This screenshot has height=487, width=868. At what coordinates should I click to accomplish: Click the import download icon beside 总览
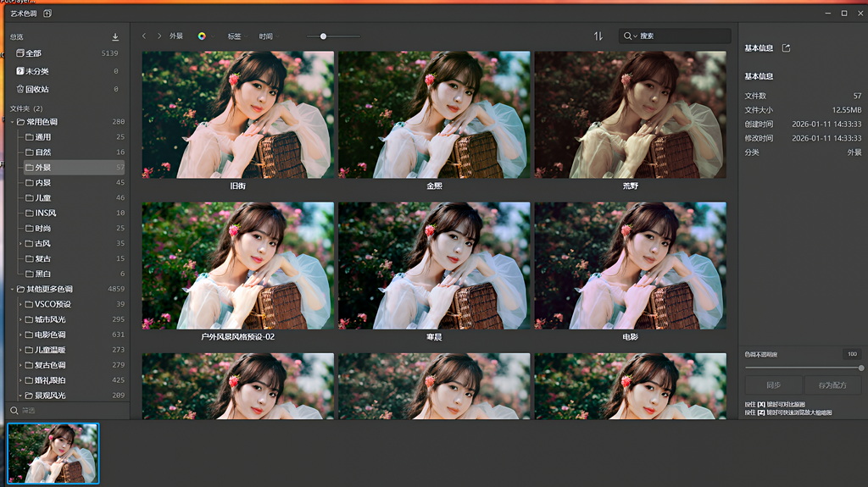click(115, 37)
